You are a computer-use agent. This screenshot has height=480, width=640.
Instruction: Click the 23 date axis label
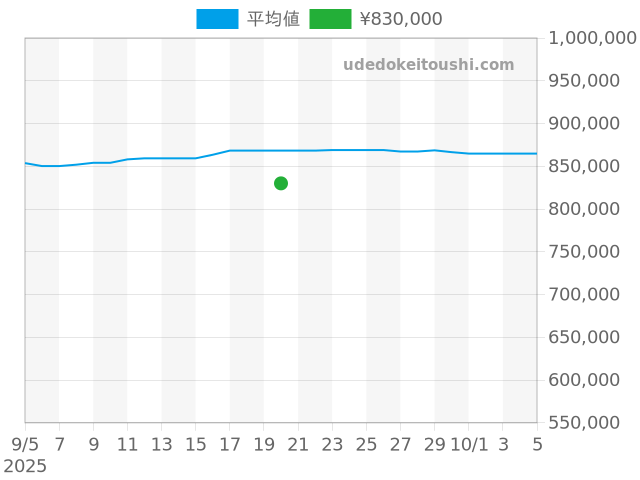click(x=332, y=444)
